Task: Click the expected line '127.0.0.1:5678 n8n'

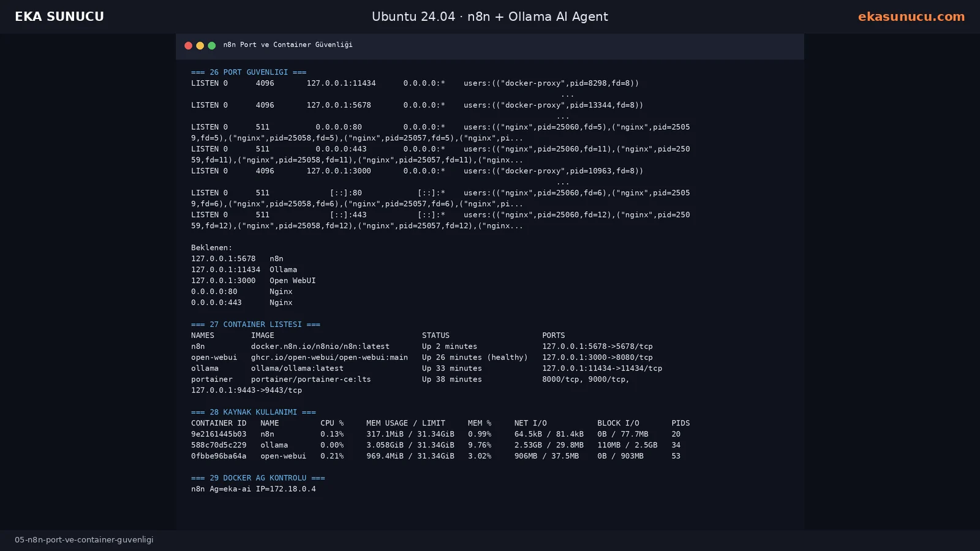Action: tap(237, 259)
